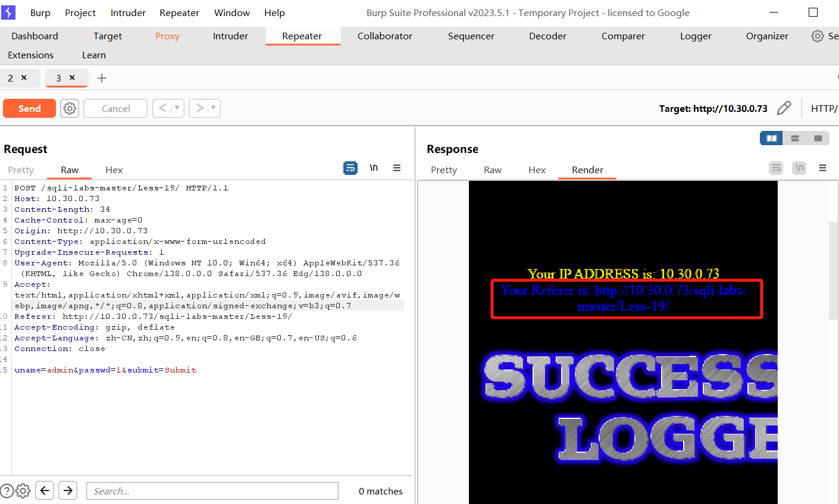Toggle \n non-printable characters in Response panel
The height and width of the screenshot is (504, 839).
coord(800,168)
